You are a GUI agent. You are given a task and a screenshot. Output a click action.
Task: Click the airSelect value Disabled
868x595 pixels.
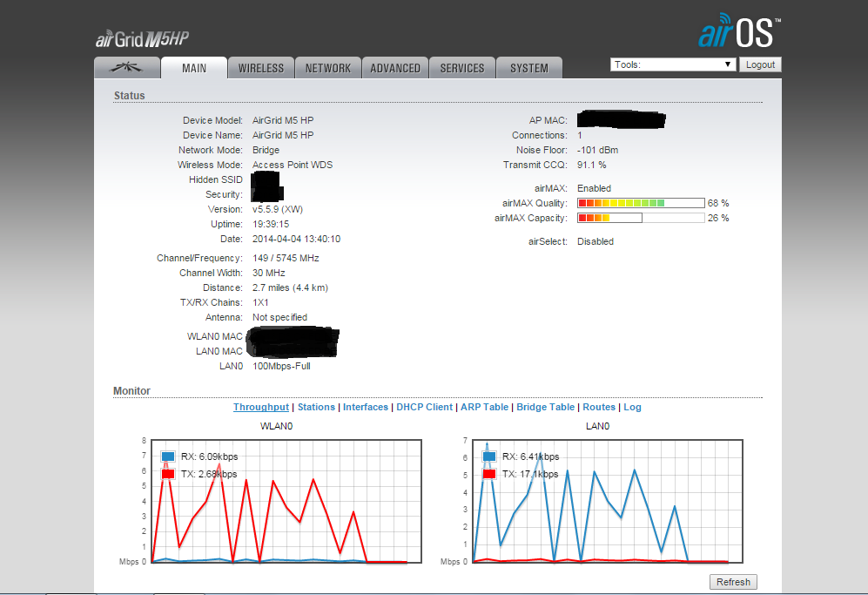(595, 241)
